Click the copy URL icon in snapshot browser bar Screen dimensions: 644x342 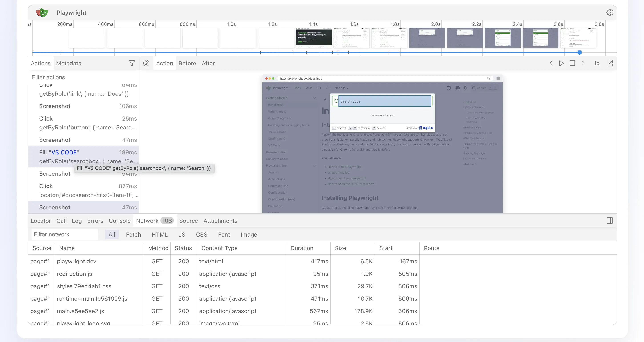tap(488, 78)
